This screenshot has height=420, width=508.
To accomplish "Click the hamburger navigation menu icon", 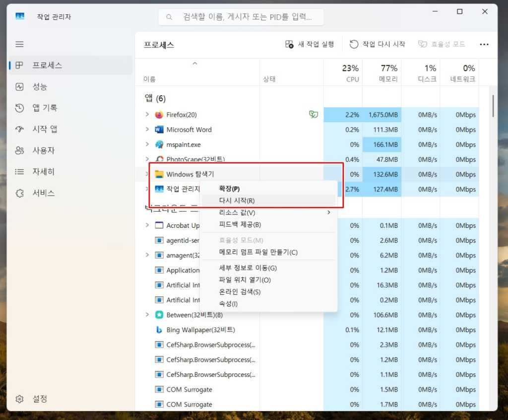I will (19, 44).
